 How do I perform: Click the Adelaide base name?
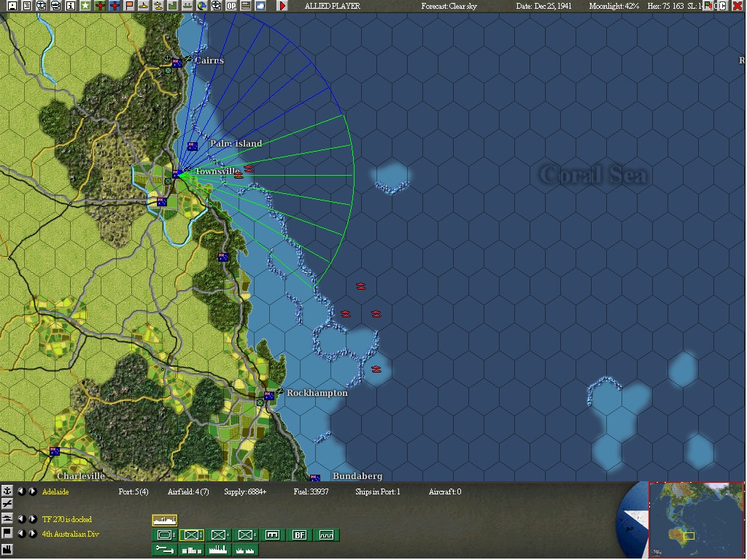pos(55,491)
